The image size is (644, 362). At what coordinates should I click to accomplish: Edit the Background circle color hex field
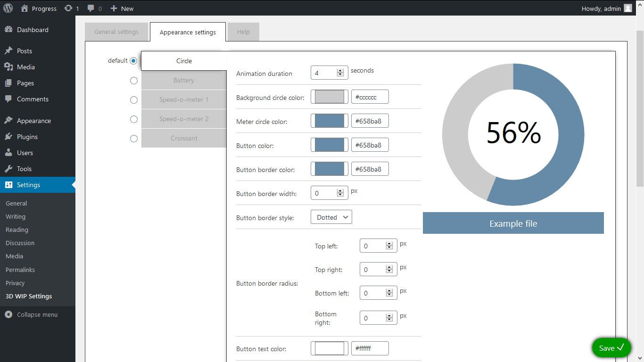[370, 97]
